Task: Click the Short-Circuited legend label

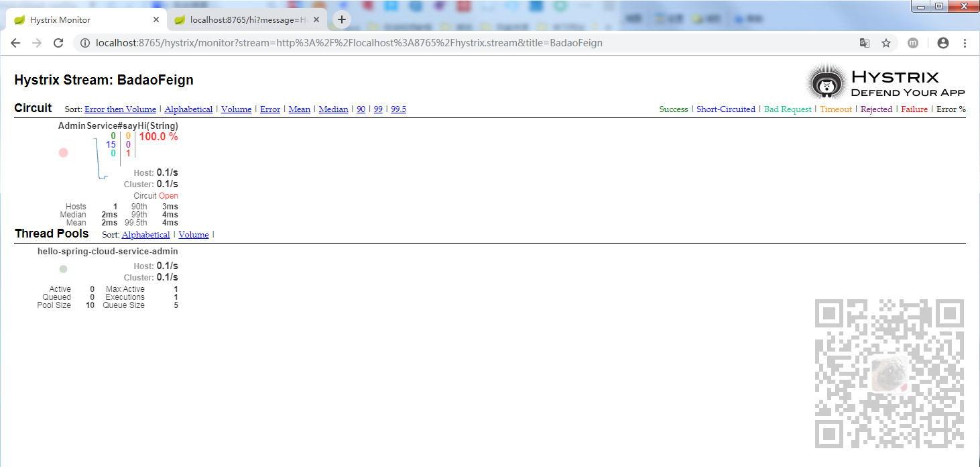Action: (726, 109)
